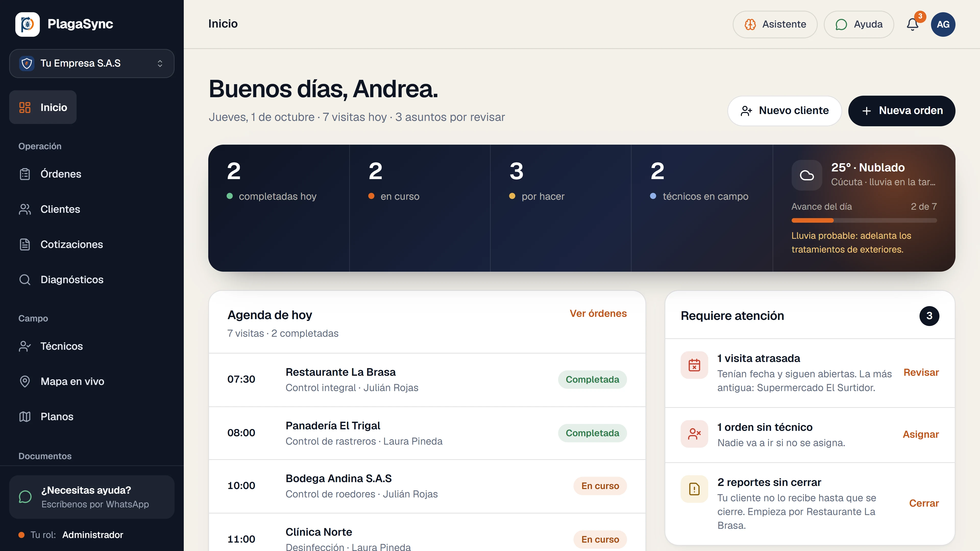Open the Restaurante La Brasa agenda row
This screenshot has height=551, width=980.
[427, 380]
